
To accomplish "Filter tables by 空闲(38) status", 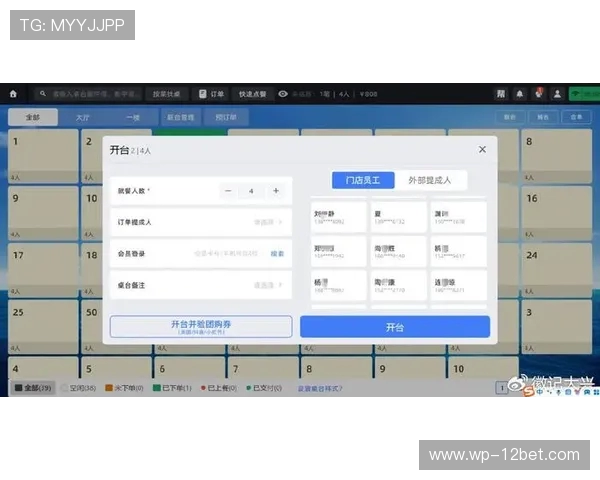I will pyautogui.click(x=78, y=388).
